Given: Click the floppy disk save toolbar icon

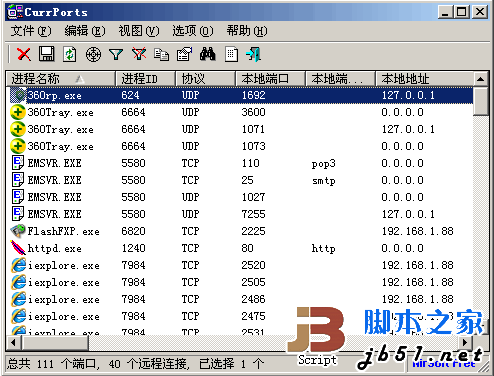Looking at the screenshot, I should pyautogui.click(x=46, y=54).
